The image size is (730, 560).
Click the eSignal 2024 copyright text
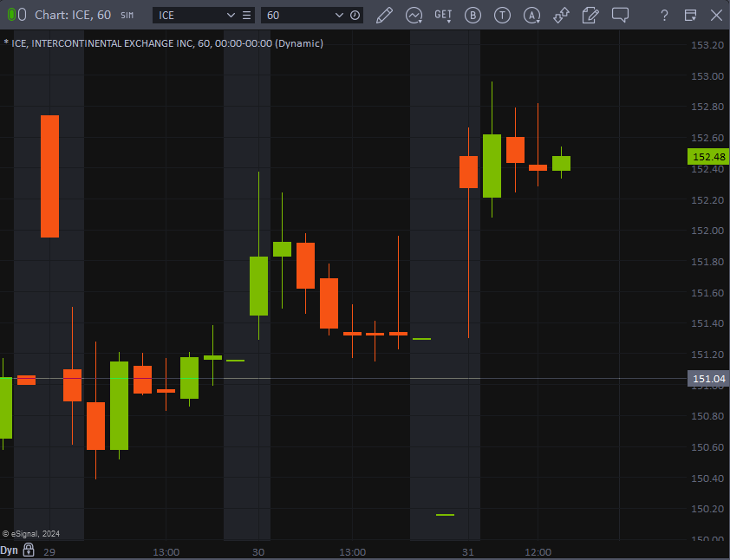(31, 533)
